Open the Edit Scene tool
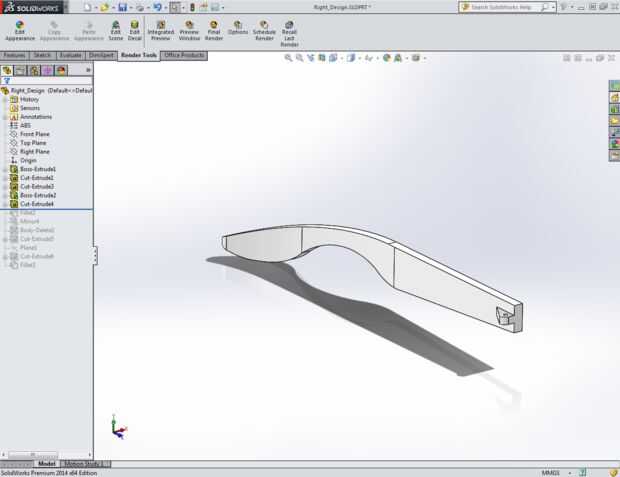This screenshot has width=620, height=477. [x=115, y=31]
